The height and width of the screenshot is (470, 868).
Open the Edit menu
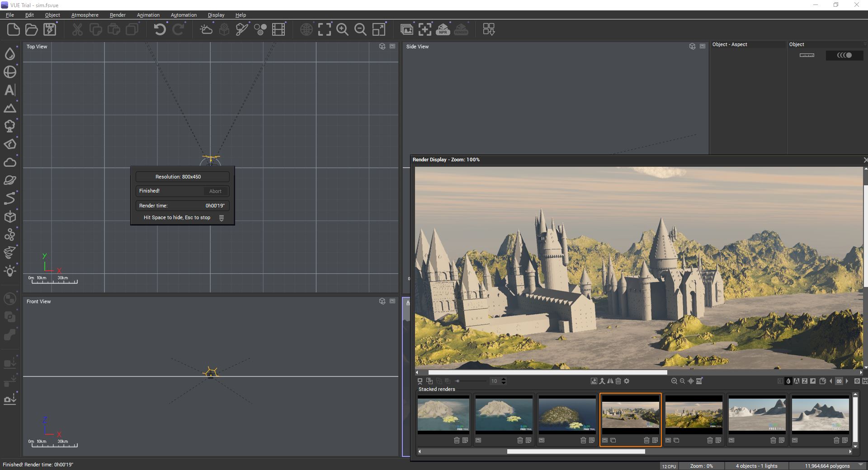coord(29,15)
